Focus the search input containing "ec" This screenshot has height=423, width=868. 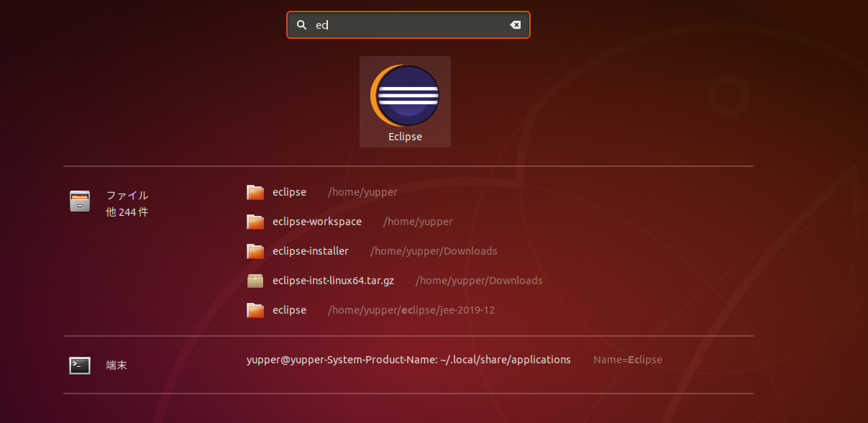click(x=408, y=25)
